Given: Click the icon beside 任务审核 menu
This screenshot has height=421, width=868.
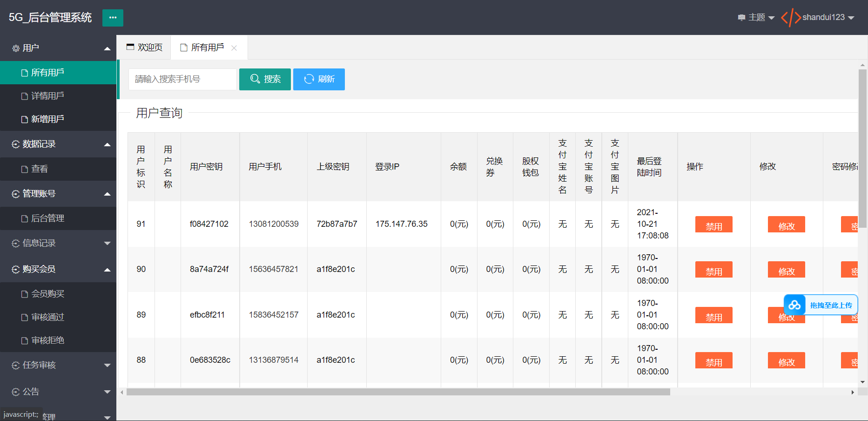Looking at the screenshot, I should pyautogui.click(x=16, y=366).
